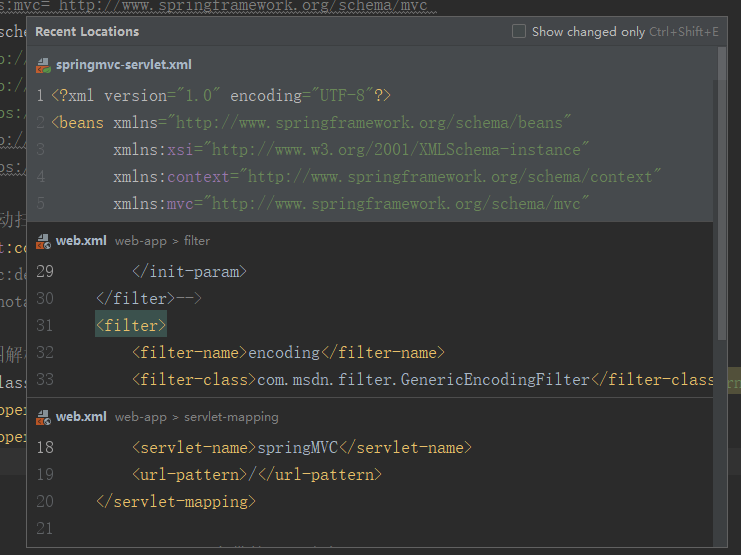Click the GenericEncodingFilter filter-class line
The image size is (741, 555).
420,380
